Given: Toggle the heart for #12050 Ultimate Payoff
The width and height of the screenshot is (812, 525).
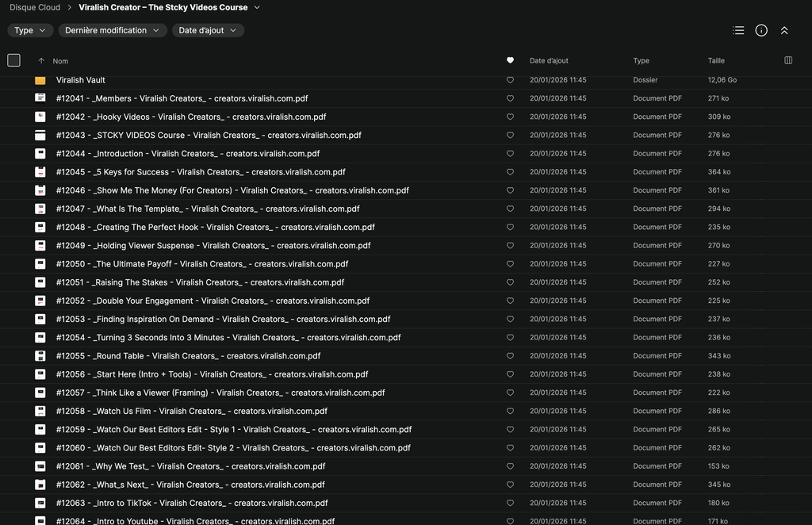Looking at the screenshot, I should pyautogui.click(x=510, y=263).
